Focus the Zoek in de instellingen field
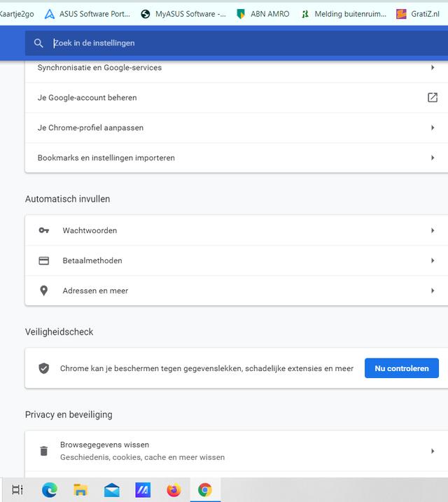This screenshot has height=502, width=448. (237, 43)
